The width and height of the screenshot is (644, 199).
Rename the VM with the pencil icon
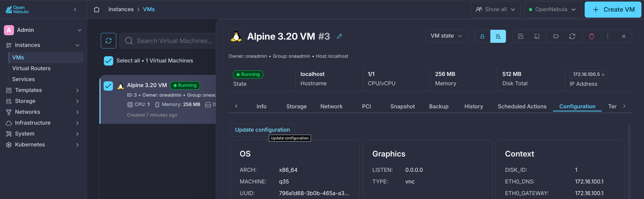tap(339, 36)
